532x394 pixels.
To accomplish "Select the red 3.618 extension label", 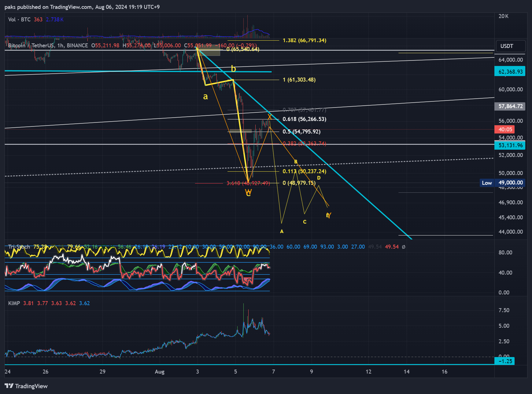I will [x=248, y=183].
